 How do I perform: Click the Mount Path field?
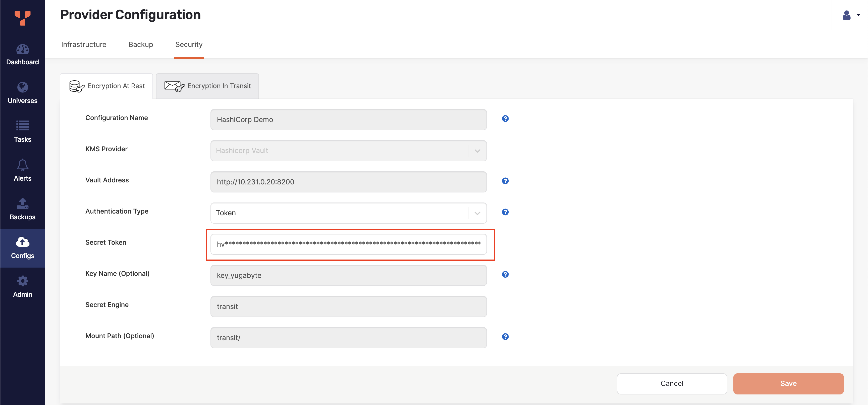coord(348,338)
